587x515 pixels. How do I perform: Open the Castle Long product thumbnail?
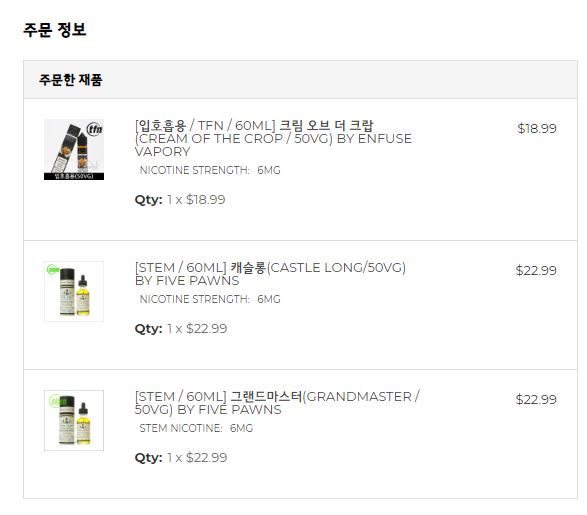[74, 291]
